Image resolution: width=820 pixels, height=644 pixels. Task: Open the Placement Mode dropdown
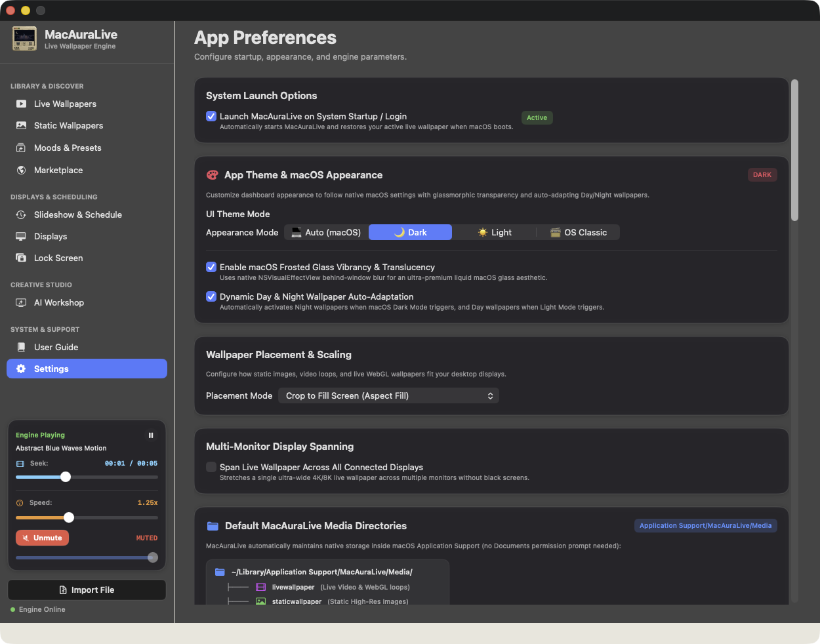coord(388,395)
